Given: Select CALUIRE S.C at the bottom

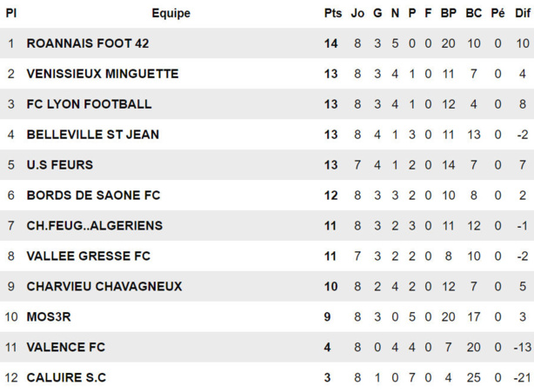Looking at the screenshot, I should click(66, 378).
